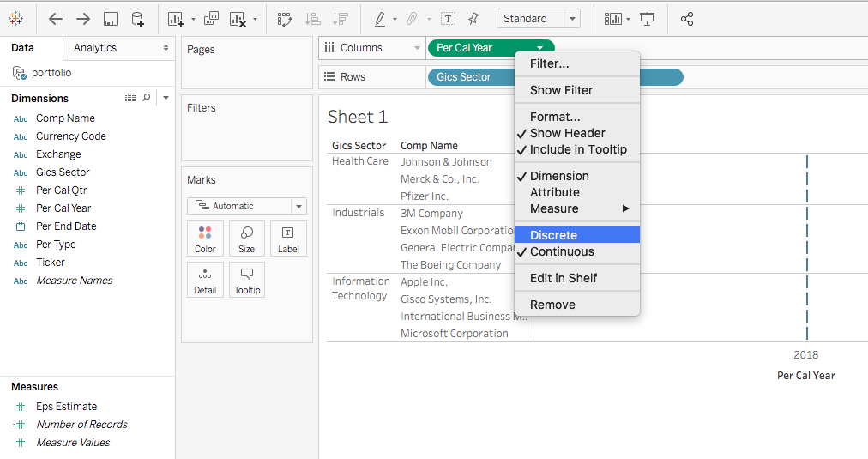The width and height of the screenshot is (868, 459).
Task: Click the add new data source icon
Action: click(x=137, y=19)
